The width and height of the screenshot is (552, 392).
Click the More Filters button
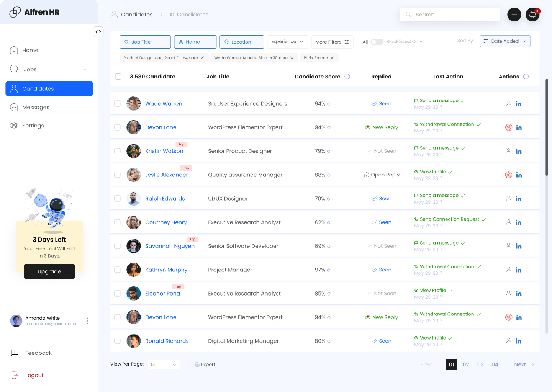pyautogui.click(x=332, y=42)
